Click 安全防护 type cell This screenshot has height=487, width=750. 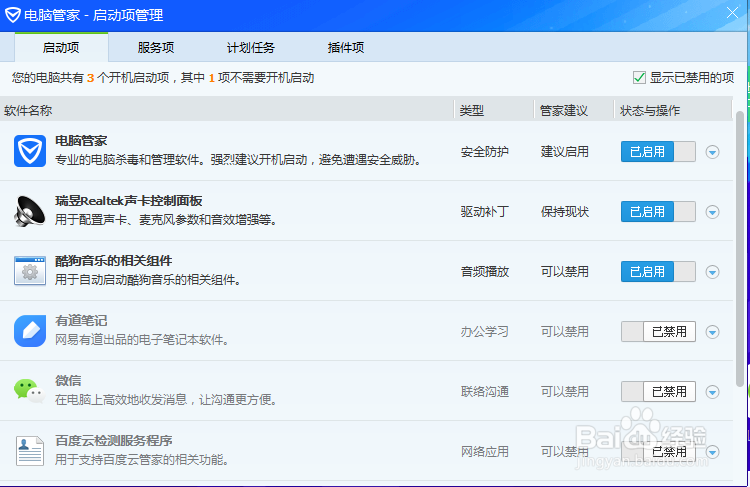pyautogui.click(x=485, y=152)
